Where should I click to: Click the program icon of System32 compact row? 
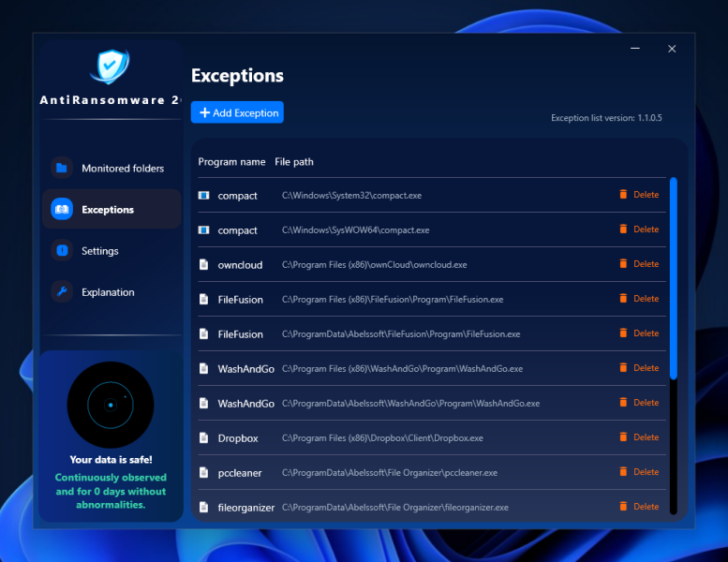(x=204, y=196)
